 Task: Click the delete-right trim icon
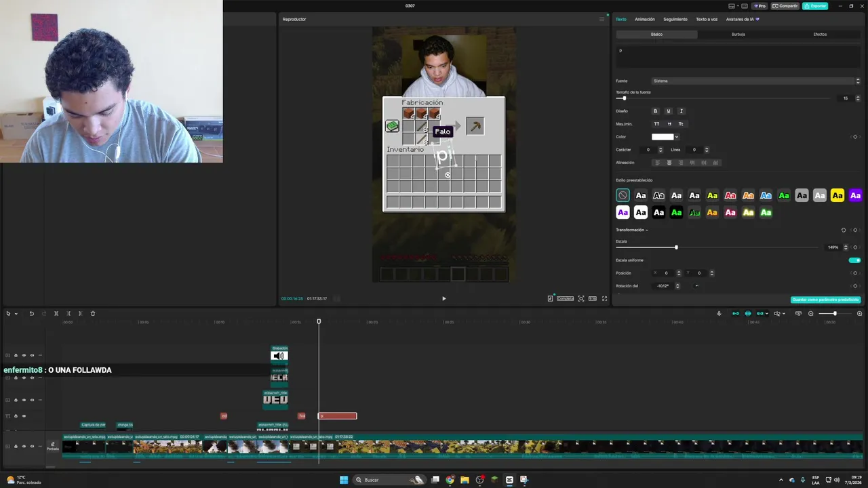click(x=81, y=313)
